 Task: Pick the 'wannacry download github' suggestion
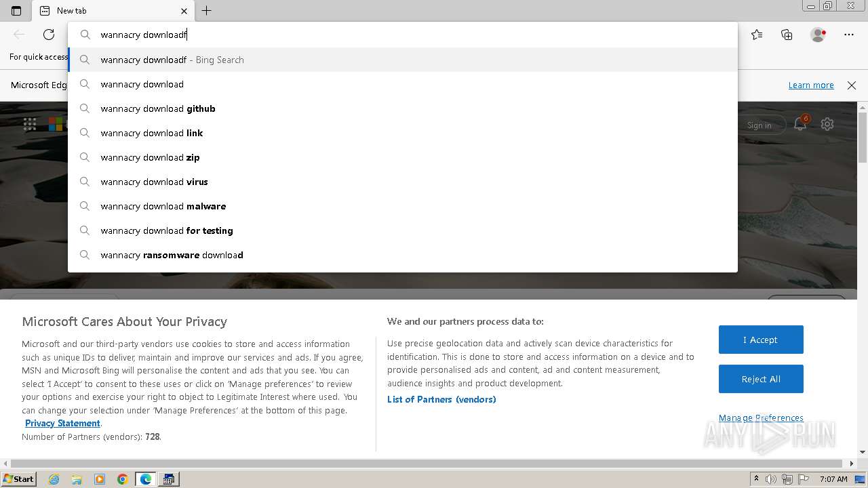[403, 108]
